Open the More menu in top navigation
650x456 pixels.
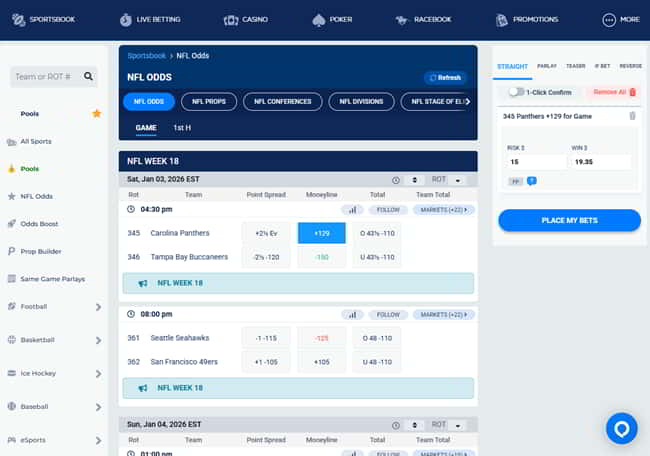(621, 19)
